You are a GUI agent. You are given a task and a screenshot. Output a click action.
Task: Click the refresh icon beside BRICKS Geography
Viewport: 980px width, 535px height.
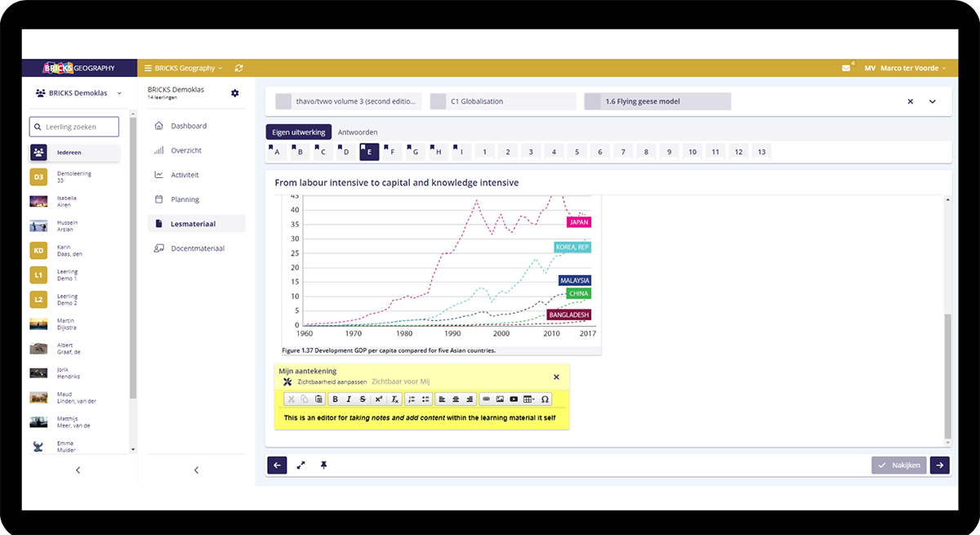click(238, 69)
